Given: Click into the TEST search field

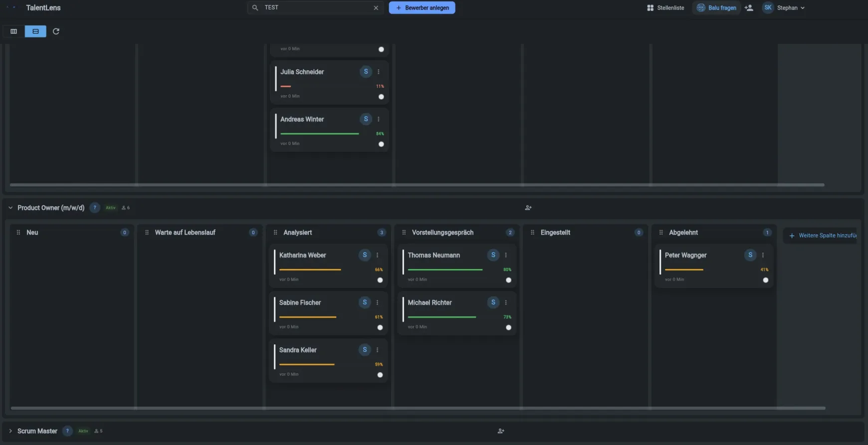Looking at the screenshot, I should tap(317, 8).
